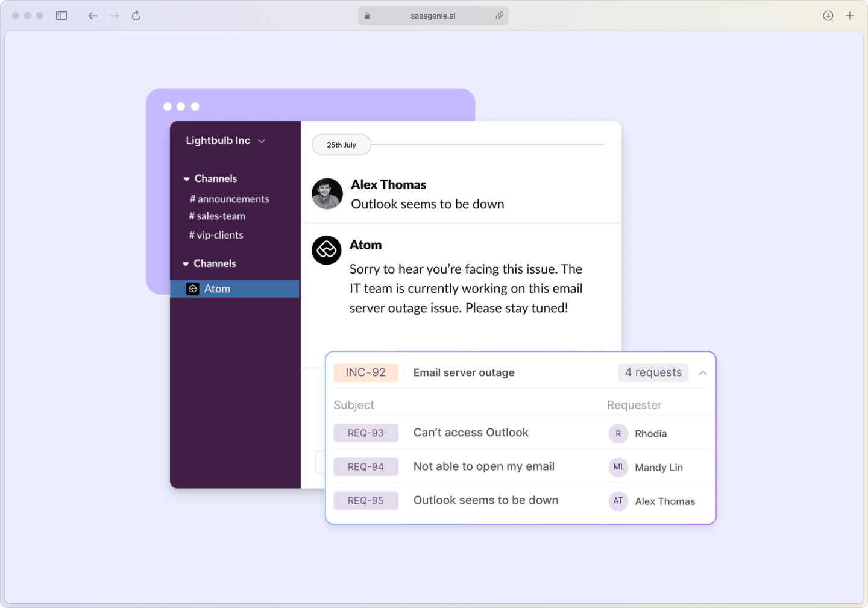The height and width of the screenshot is (608, 868).
Task: Collapse the INC-92 requests list
Action: point(702,373)
